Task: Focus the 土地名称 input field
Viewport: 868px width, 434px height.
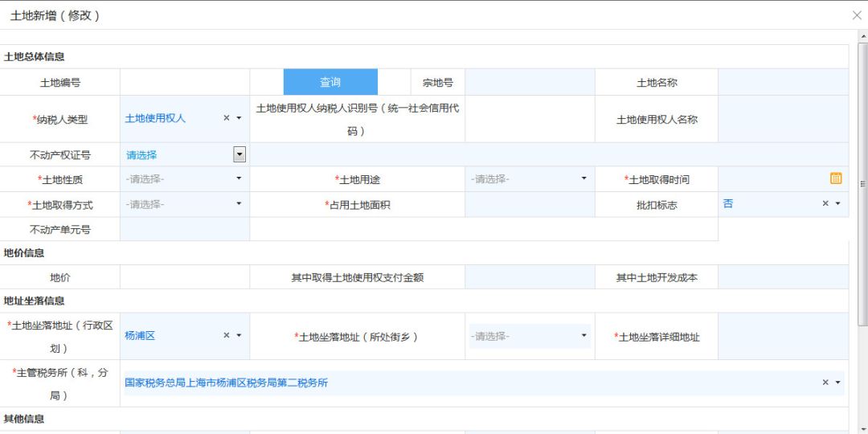Action: pos(783,82)
